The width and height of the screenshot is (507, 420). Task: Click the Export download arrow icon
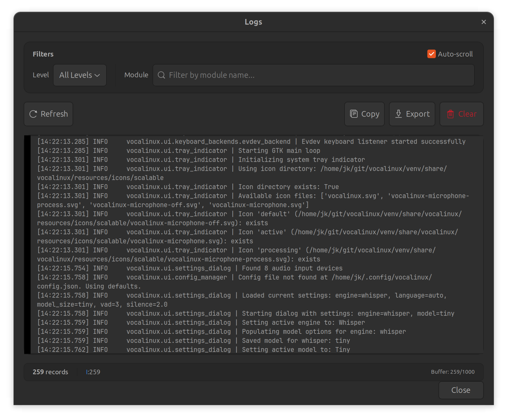coord(398,114)
